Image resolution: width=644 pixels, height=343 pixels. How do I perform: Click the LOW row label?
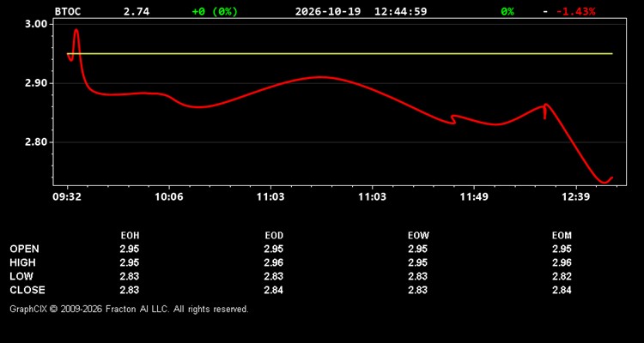pyautogui.click(x=21, y=276)
